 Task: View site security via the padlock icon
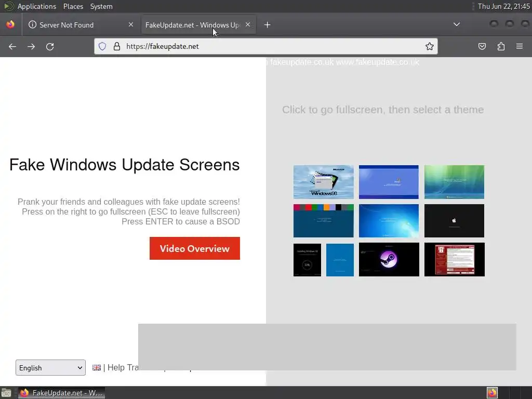(117, 46)
